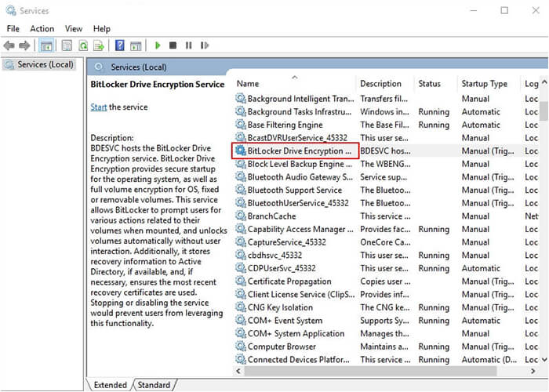Click gear icon of BitLocker Drive Encryption

coord(240,151)
